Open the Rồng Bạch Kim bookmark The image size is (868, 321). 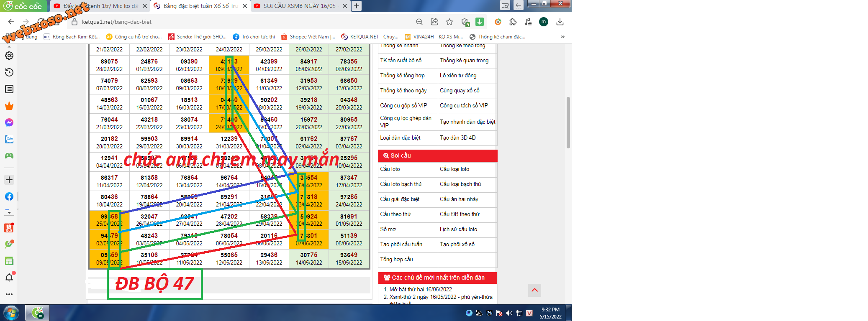(x=72, y=37)
